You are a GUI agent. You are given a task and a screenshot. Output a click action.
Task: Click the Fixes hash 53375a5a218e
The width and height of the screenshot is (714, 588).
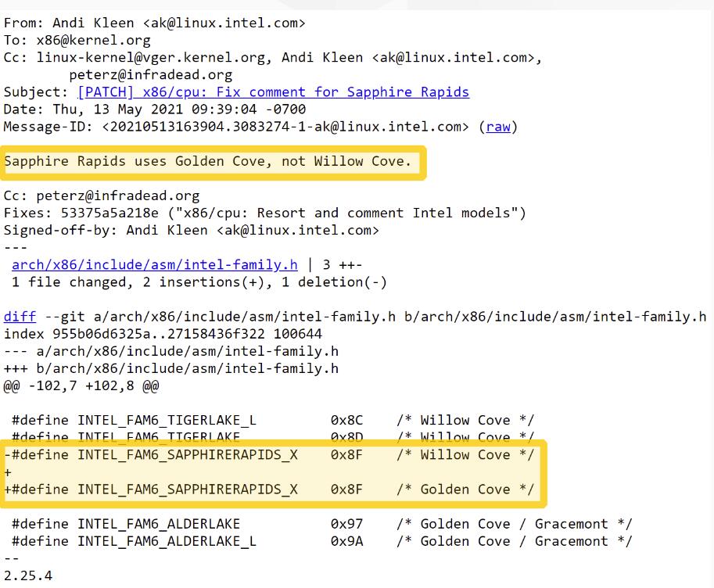pos(109,213)
